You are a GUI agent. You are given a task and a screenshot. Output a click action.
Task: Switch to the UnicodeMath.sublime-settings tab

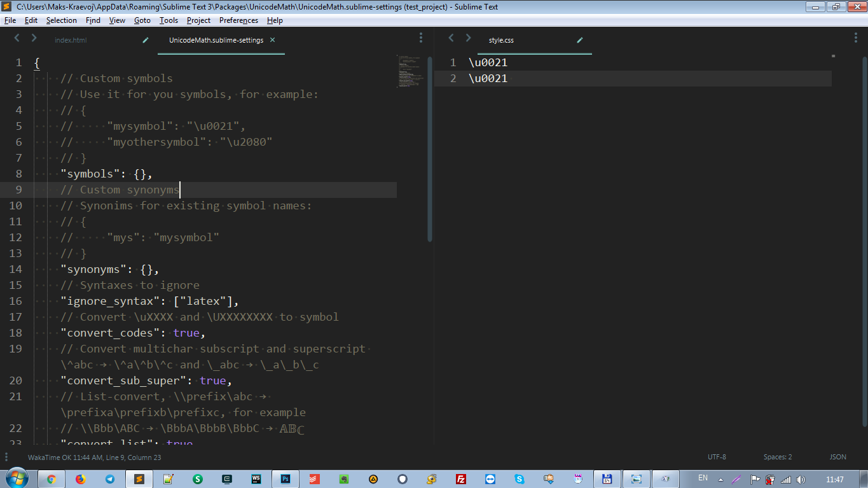(216, 40)
